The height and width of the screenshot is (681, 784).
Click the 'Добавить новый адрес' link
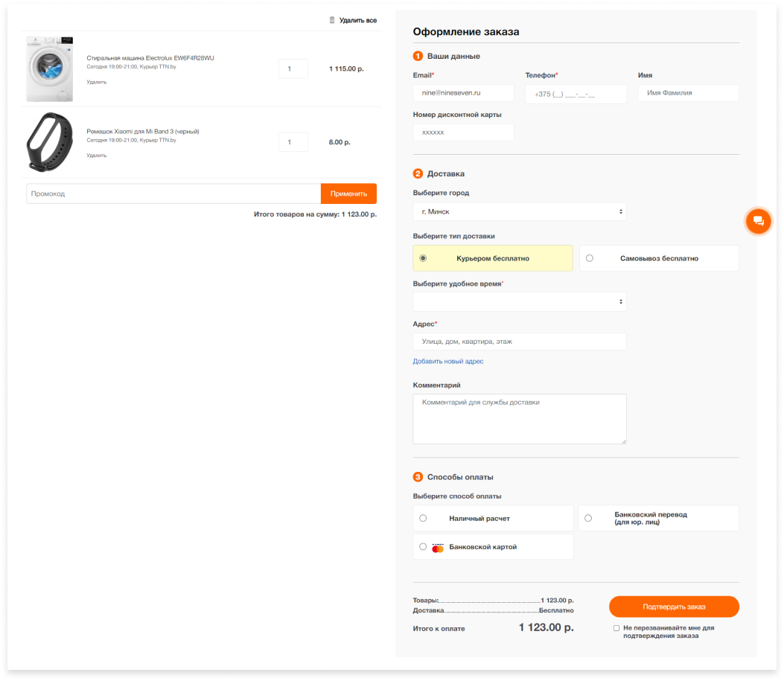(447, 362)
